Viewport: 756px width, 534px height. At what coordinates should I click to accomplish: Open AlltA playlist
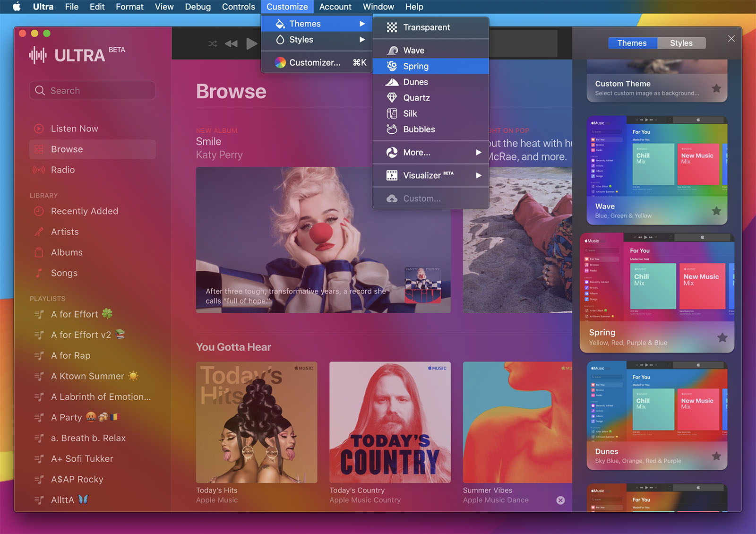click(93, 500)
